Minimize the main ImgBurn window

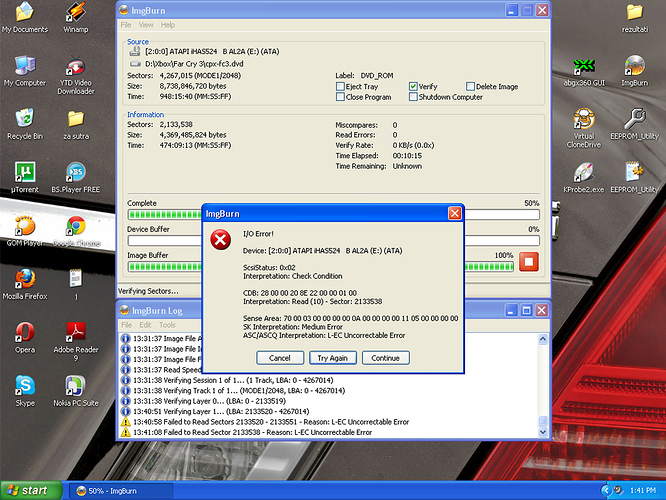coord(512,10)
